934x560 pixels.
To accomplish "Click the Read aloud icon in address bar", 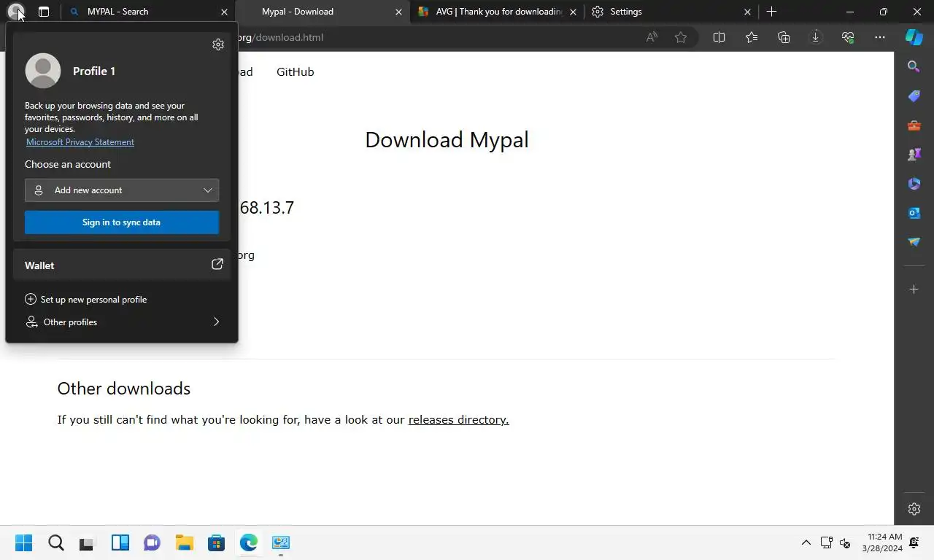I will click(x=652, y=37).
